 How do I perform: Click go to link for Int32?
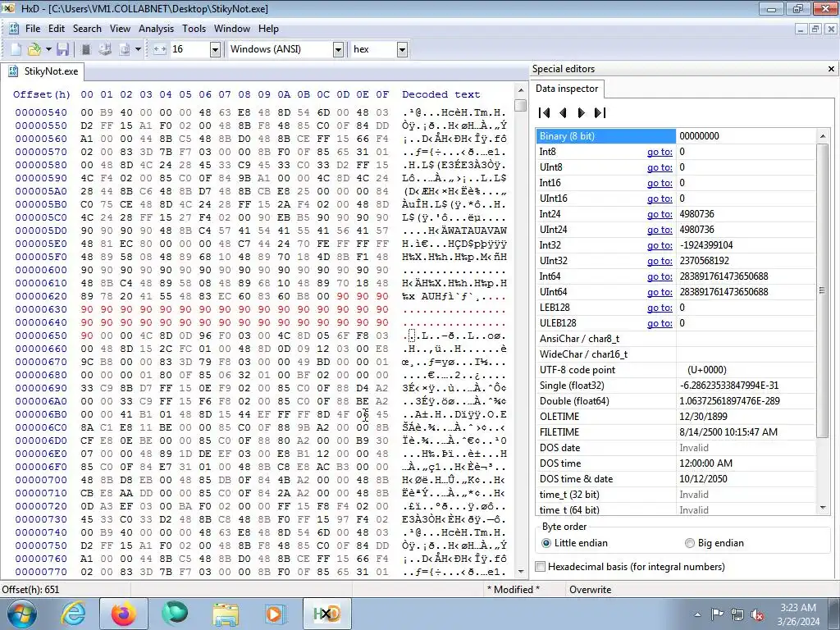pos(660,245)
